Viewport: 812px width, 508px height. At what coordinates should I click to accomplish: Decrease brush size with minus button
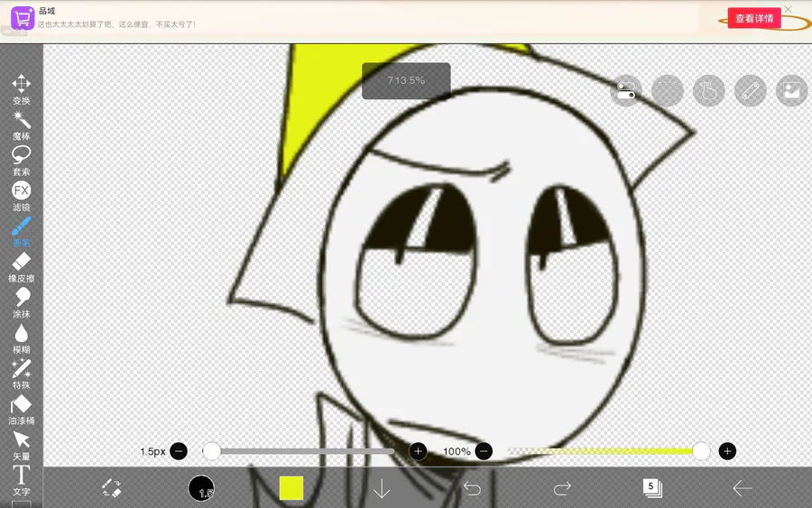tap(179, 451)
